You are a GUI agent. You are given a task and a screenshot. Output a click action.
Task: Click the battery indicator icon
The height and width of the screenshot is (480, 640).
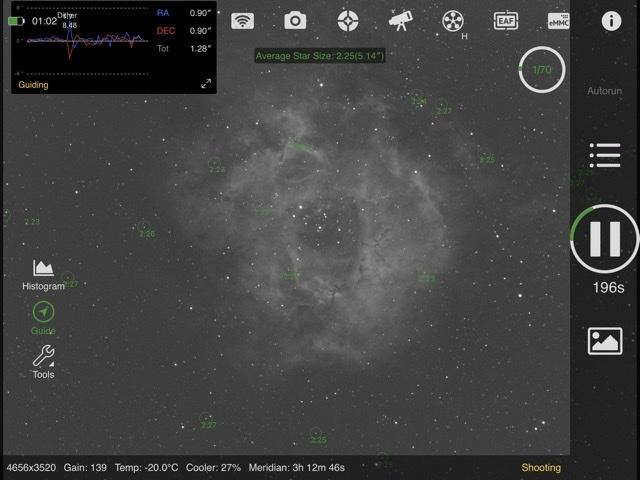[x=16, y=21]
